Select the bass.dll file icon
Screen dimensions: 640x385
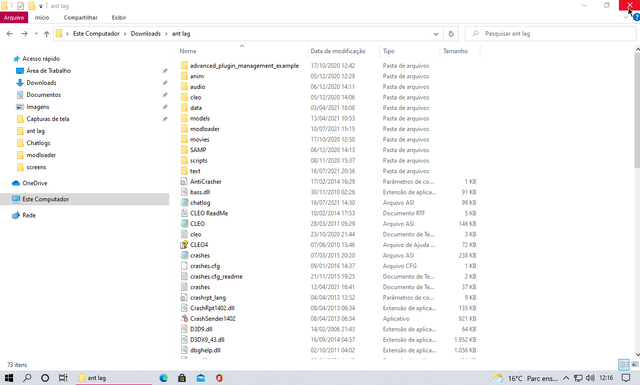point(184,192)
